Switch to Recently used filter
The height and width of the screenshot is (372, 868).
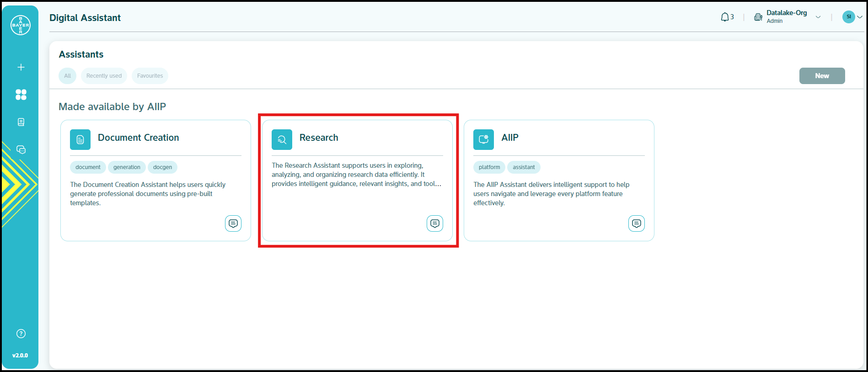coord(104,76)
